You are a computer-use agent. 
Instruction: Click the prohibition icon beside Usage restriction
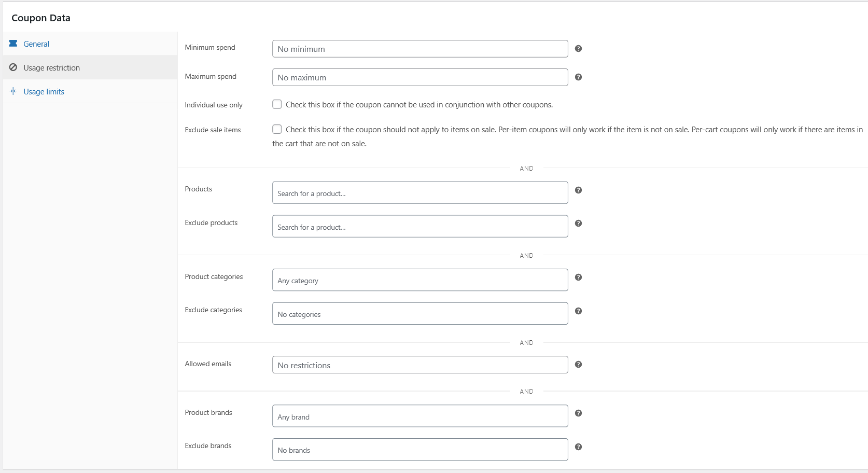click(x=13, y=67)
